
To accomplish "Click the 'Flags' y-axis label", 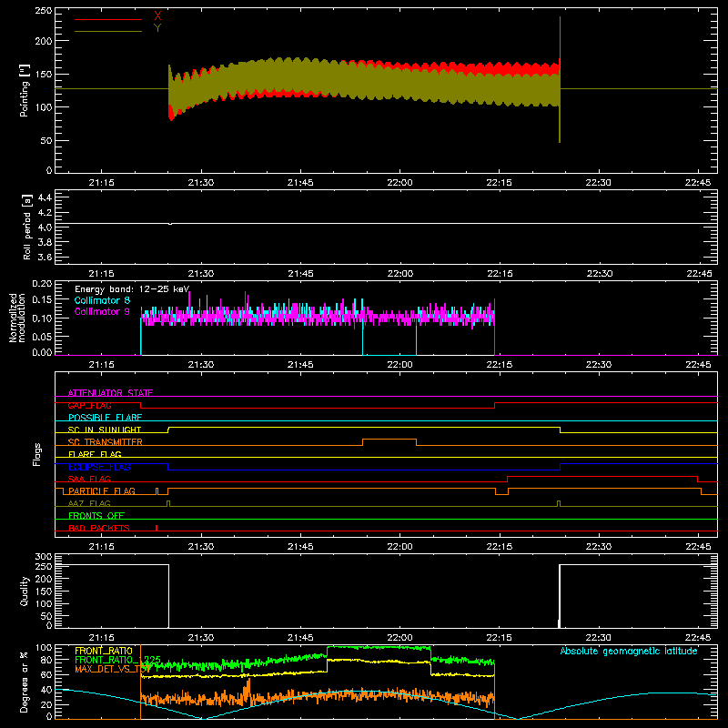I will point(37,454).
